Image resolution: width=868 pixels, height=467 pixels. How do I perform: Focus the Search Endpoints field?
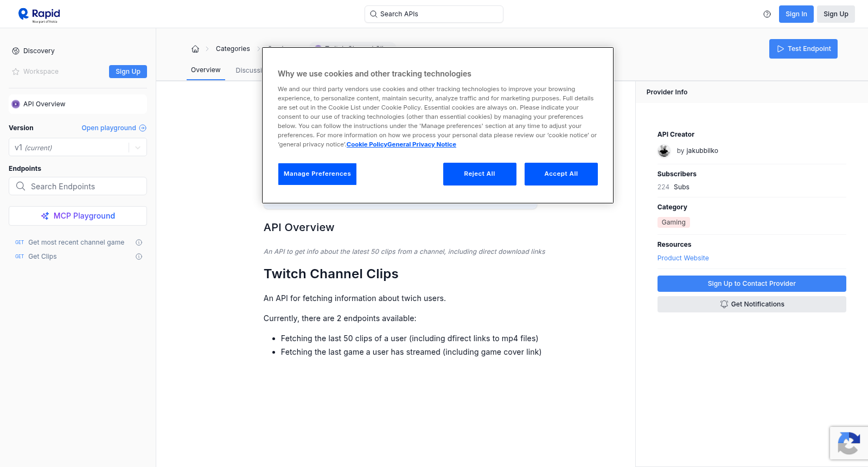[78, 186]
